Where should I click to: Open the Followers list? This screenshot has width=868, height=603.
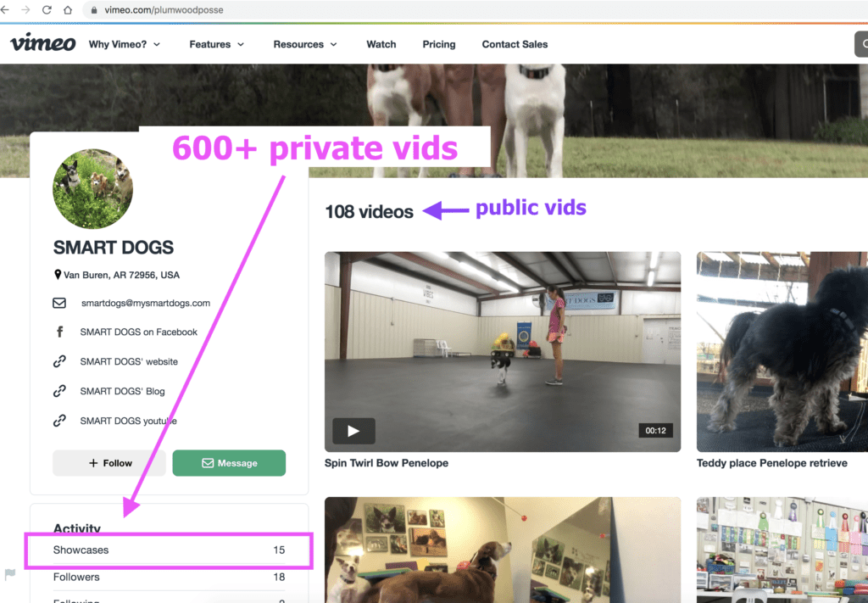point(169,577)
